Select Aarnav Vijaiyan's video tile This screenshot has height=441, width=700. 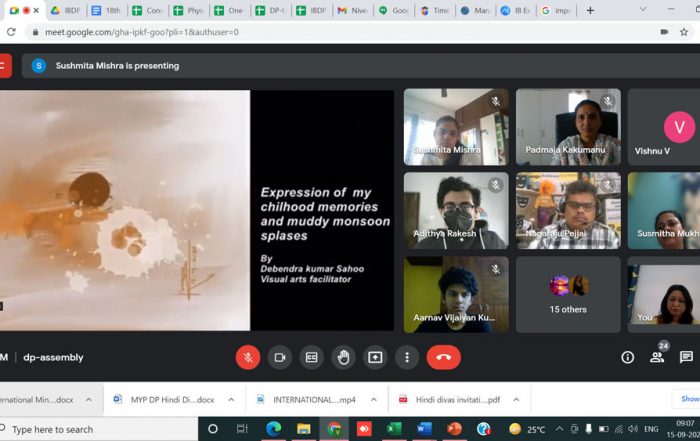point(456,295)
